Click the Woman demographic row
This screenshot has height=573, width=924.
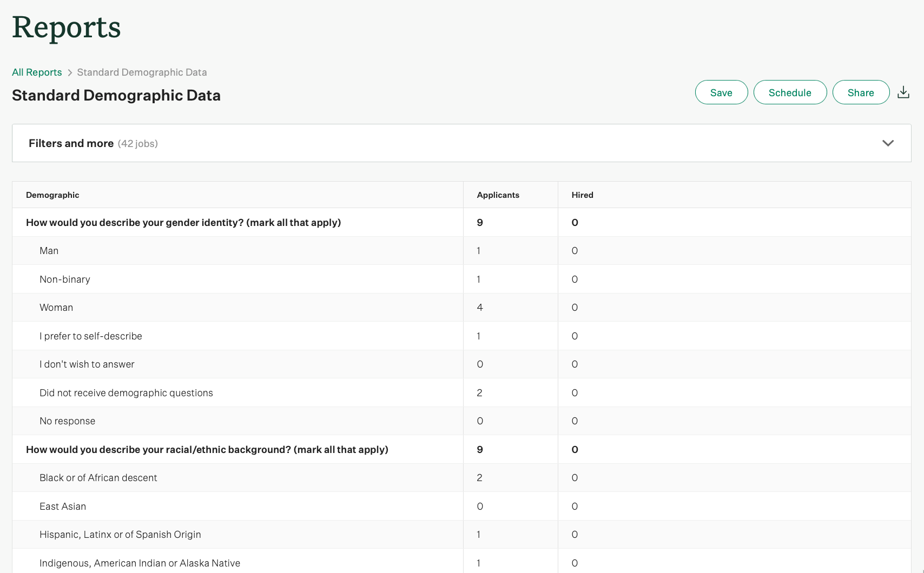pos(56,307)
